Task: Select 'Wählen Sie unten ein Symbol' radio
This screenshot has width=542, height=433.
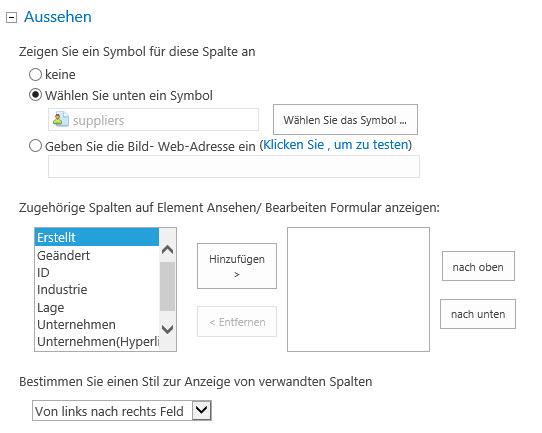Action: 35,95
